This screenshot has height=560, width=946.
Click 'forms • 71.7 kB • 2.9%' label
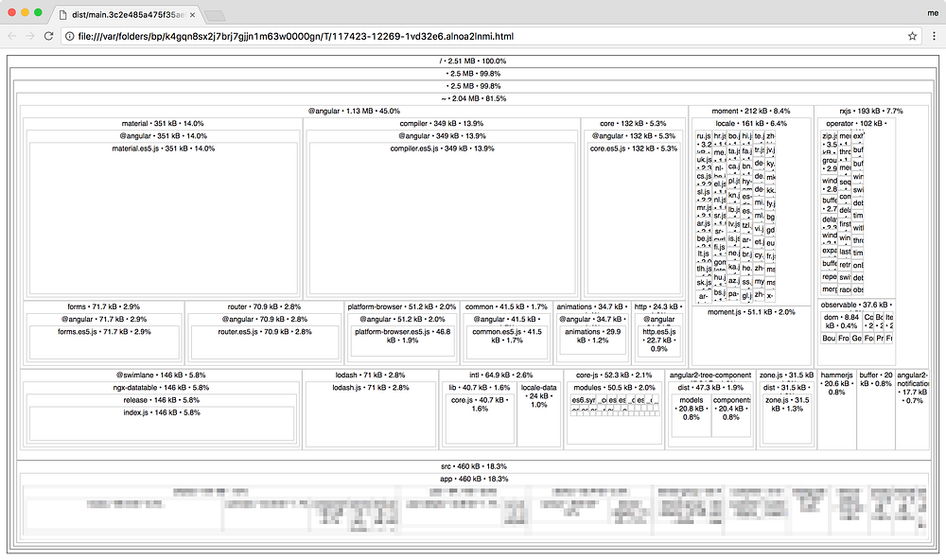point(103,306)
